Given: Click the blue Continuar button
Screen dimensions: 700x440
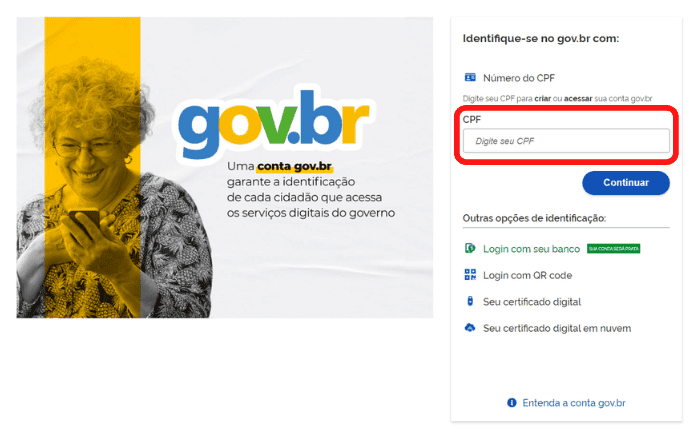Looking at the screenshot, I should [626, 183].
